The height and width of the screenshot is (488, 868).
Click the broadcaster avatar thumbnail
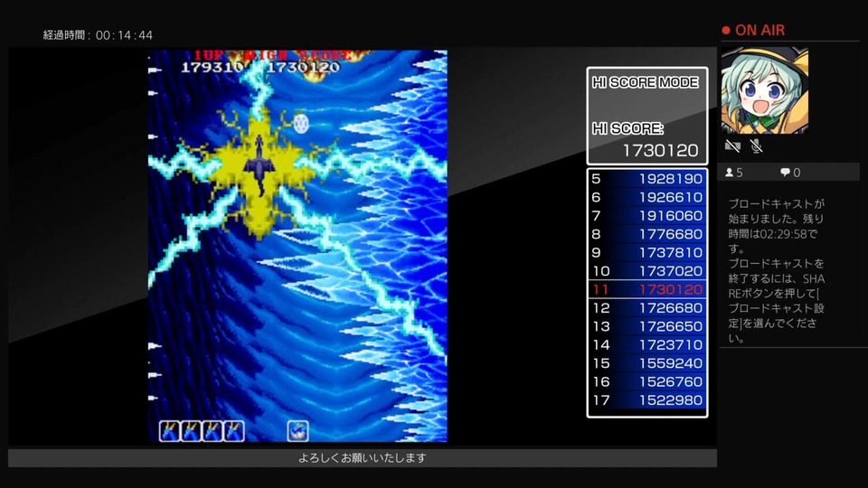(x=765, y=90)
